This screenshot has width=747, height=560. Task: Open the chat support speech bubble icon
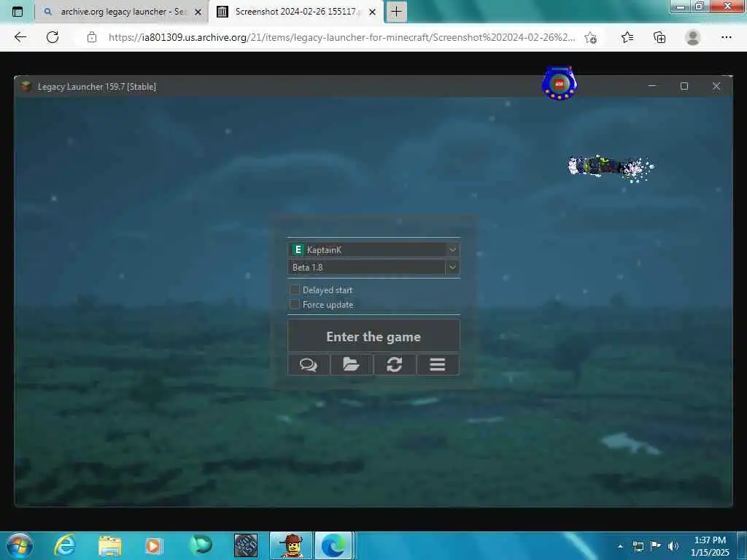point(309,365)
